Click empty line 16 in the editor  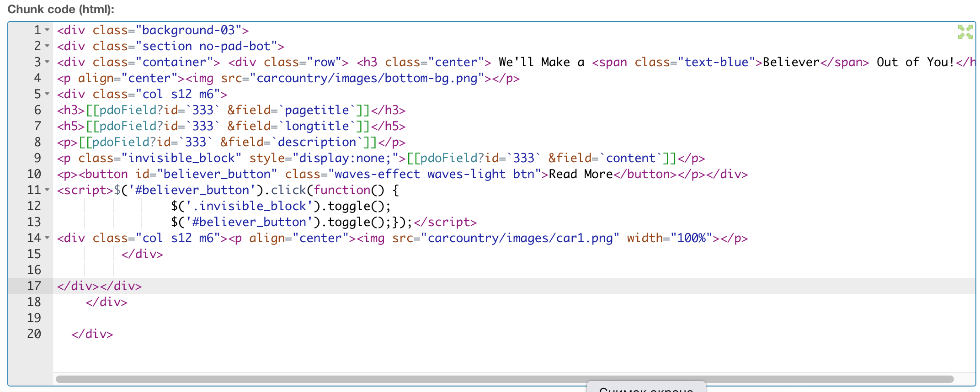514,270
